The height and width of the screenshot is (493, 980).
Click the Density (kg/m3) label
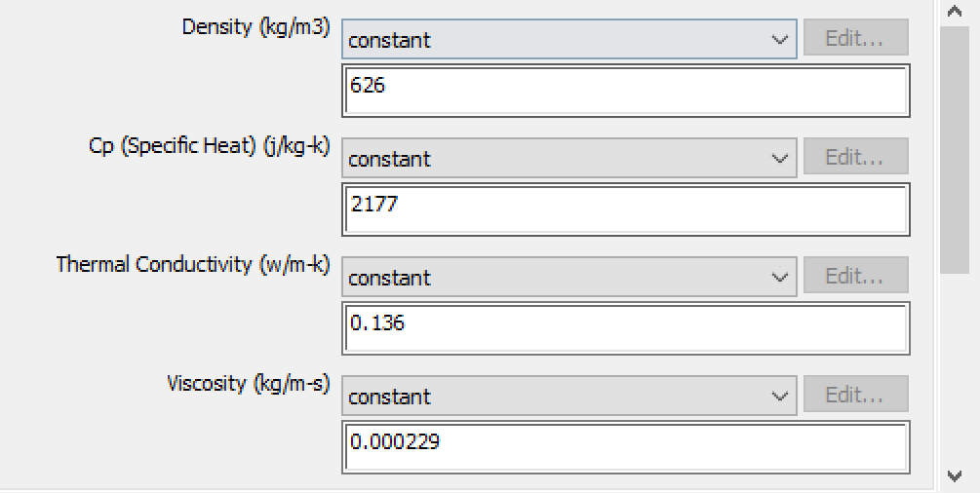point(255,27)
